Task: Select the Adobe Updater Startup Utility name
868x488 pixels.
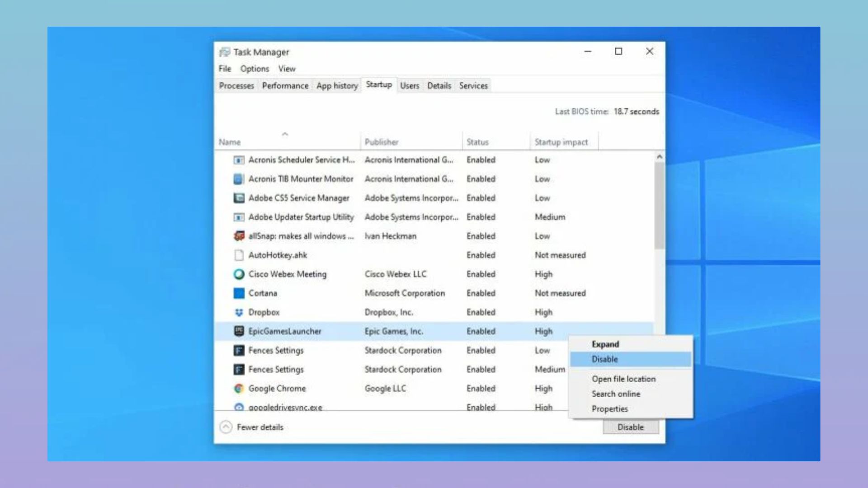Action: click(x=301, y=217)
